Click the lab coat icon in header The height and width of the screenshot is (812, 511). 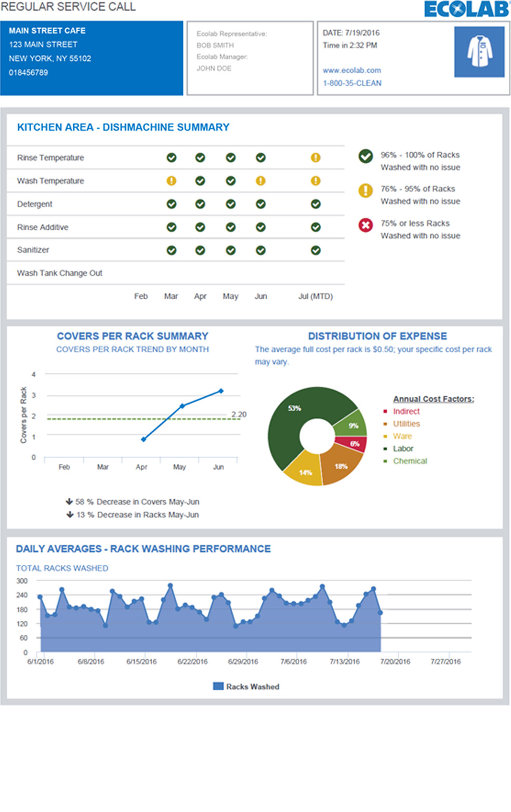click(x=479, y=52)
